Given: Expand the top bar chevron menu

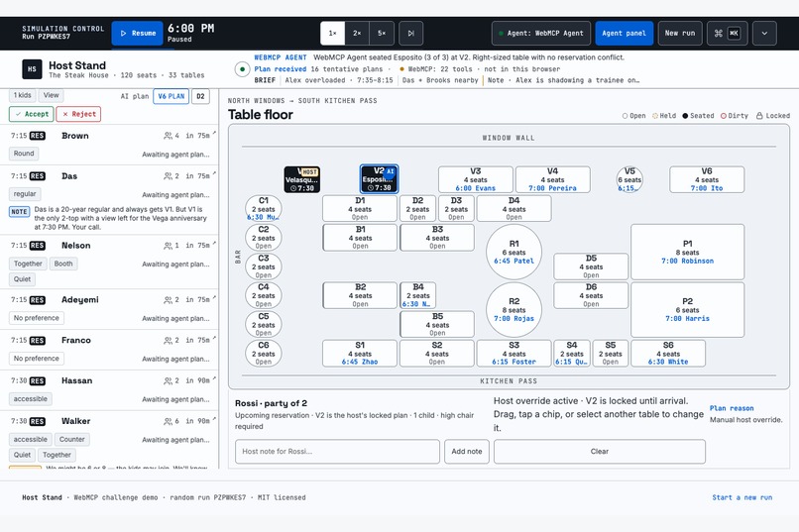Looking at the screenshot, I should tap(764, 33).
